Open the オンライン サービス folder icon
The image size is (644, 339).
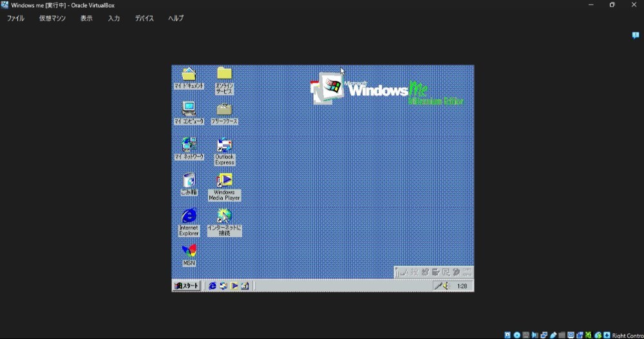tap(224, 81)
